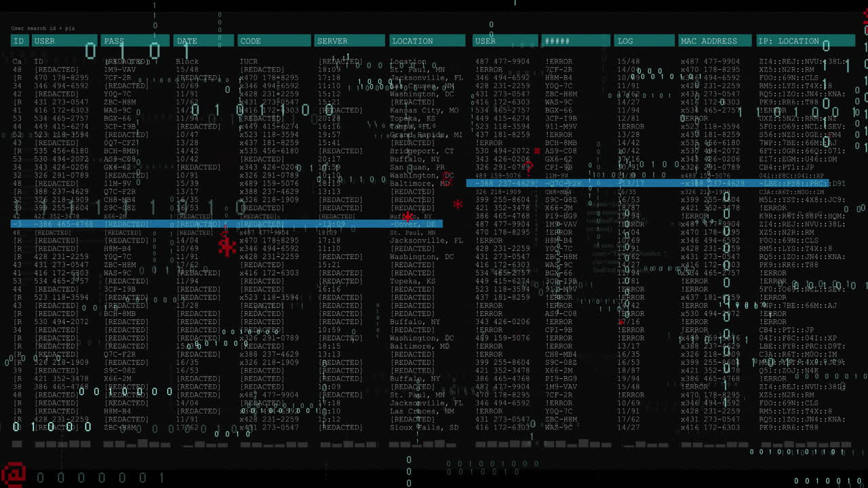Select the PASS column header
868x488 pixels.
(135, 41)
